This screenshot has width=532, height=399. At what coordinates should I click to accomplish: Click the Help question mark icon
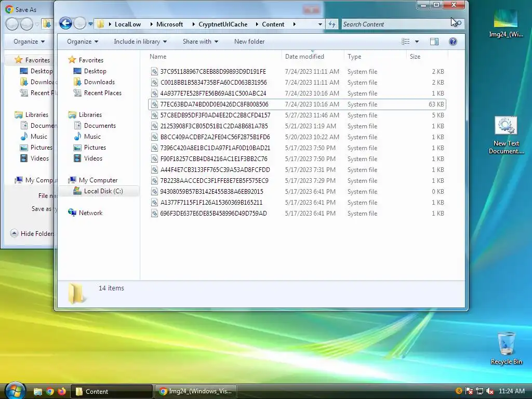coord(453,42)
